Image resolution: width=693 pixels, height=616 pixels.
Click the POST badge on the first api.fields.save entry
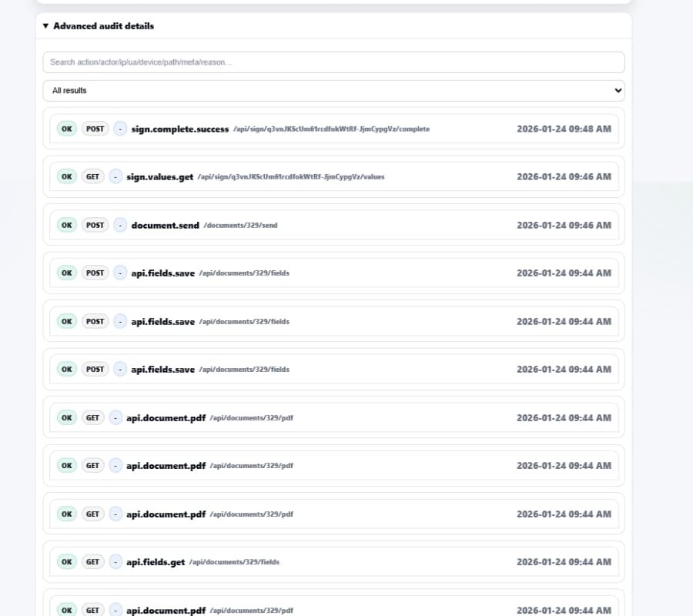(x=95, y=273)
